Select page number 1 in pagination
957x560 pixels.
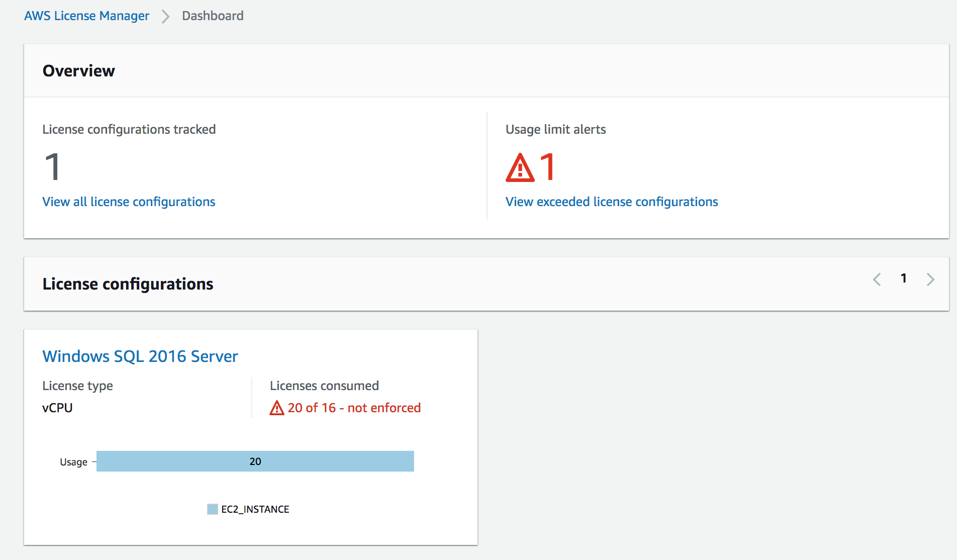904,278
